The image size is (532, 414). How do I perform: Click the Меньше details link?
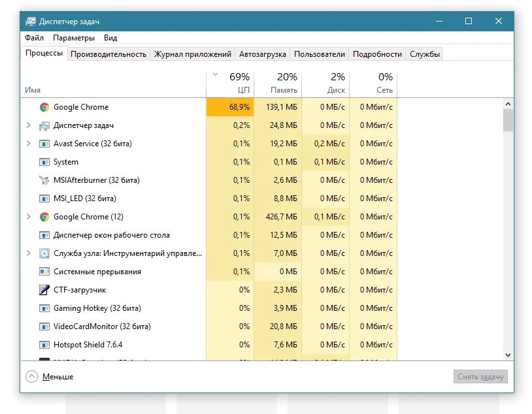click(x=58, y=377)
